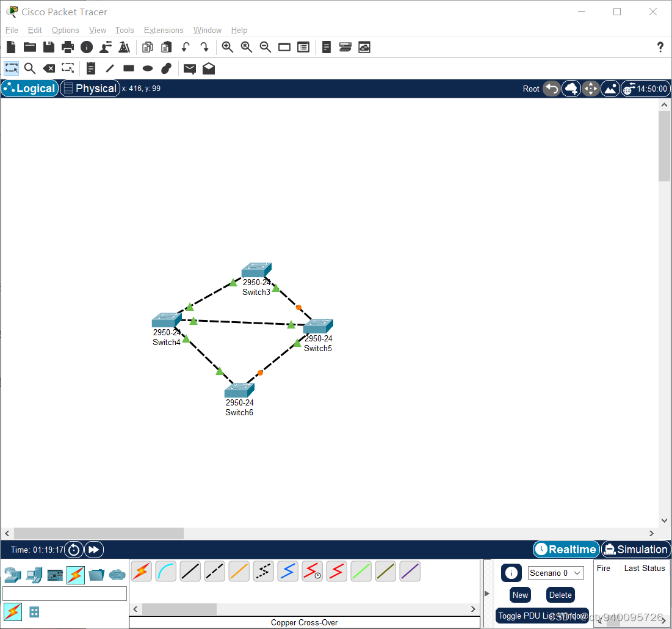672x629 pixels.
Task: Switch to Realtime mode
Action: pos(566,549)
